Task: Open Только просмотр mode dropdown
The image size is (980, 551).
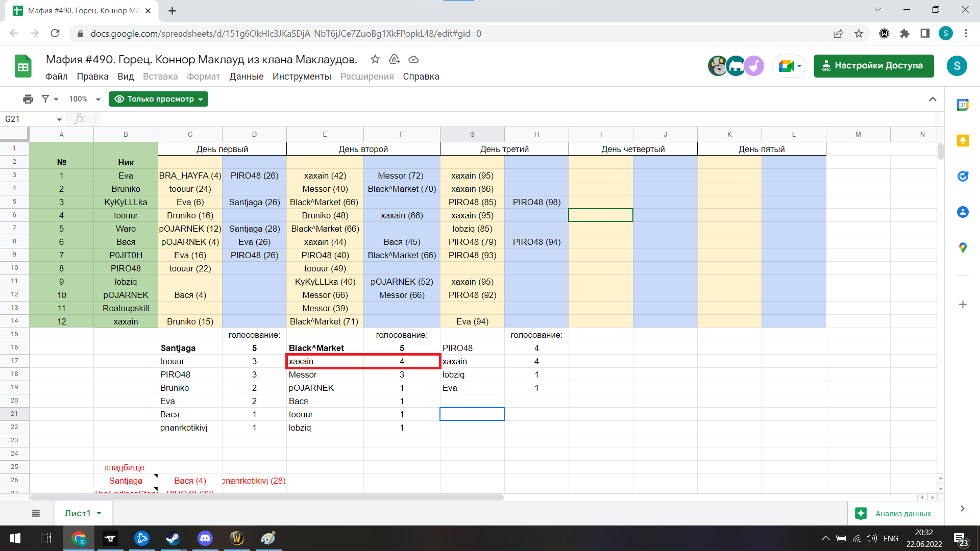Action: 158,99
